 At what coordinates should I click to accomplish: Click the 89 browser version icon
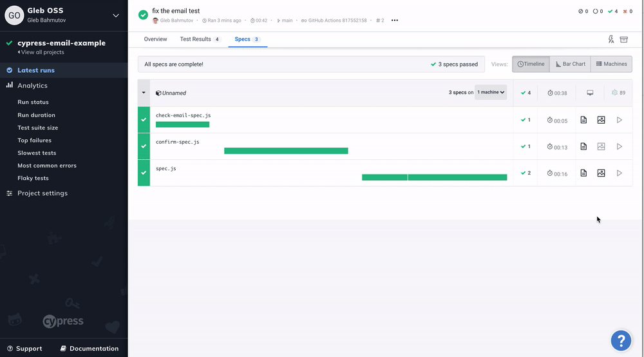tap(614, 93)
